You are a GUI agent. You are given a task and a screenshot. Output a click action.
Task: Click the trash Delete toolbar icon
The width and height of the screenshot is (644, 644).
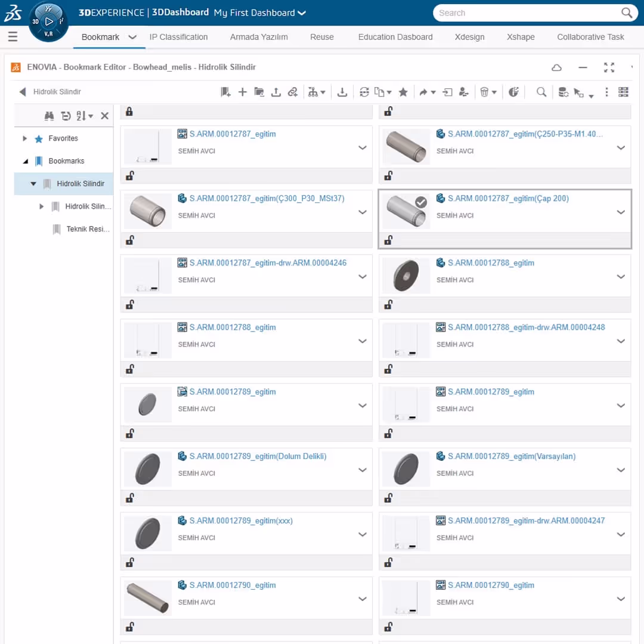click(x=484, y=92)
